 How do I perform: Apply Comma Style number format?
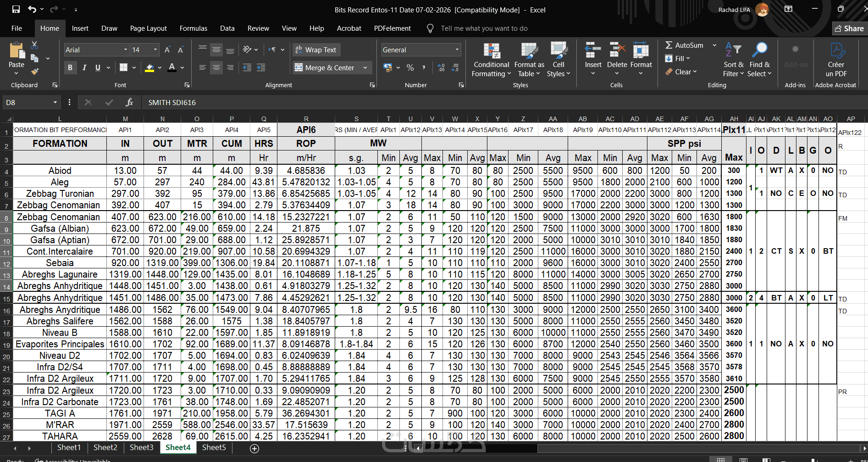(424, 67)
